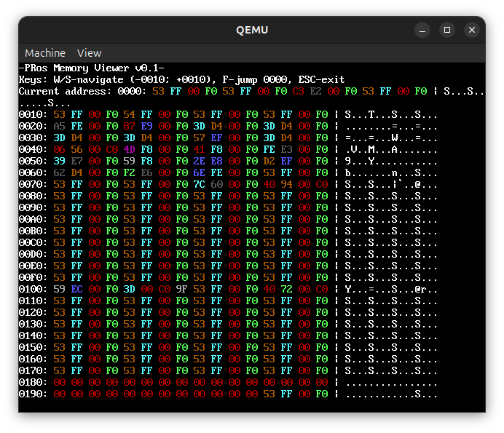This screenshot has width=504, height=433.
Task: Click hex byte EC in row 0100
Action: click(x=76, y=289)
